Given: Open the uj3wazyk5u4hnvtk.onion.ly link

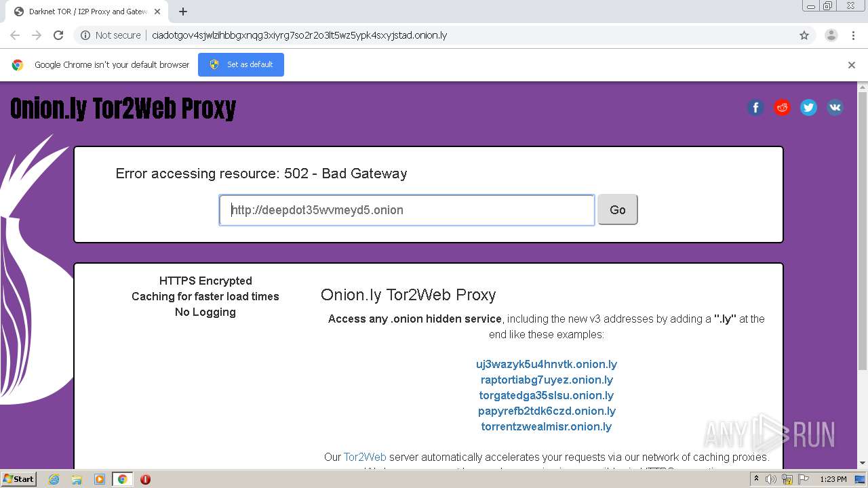Looking at the screenshot, I should click(x=547, y=364).
